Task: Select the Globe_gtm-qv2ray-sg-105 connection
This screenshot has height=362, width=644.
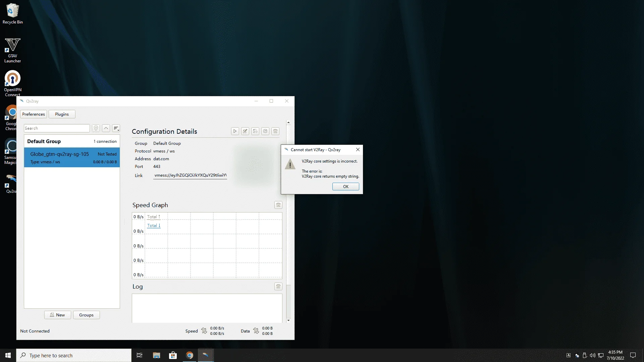Action: pos(72,157)
